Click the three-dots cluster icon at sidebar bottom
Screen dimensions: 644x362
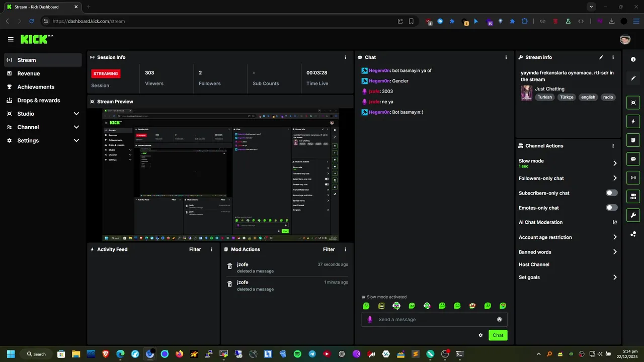coord(633,234)
